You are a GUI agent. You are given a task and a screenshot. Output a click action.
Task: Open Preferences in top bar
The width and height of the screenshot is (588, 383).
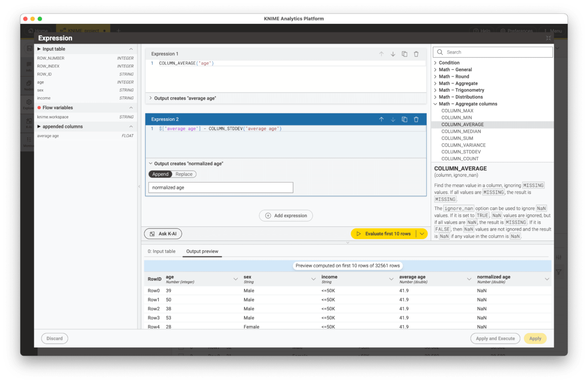coord(516,31)
